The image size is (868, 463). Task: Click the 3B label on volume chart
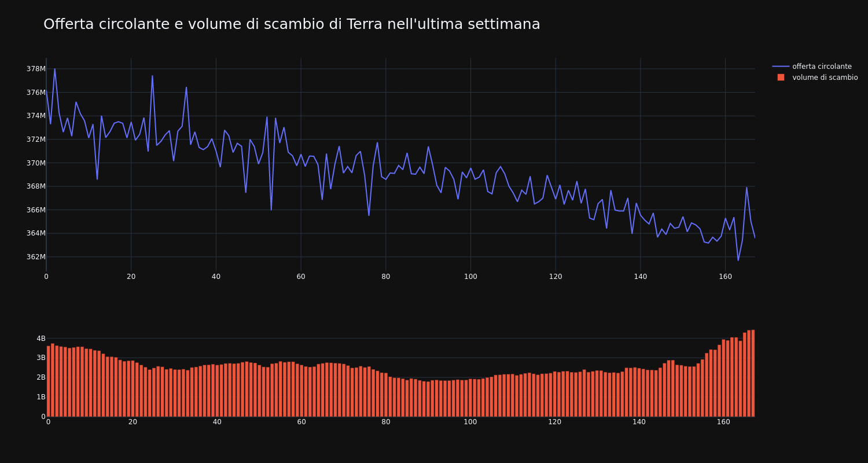pyautogui.click(x=41, y=358)
